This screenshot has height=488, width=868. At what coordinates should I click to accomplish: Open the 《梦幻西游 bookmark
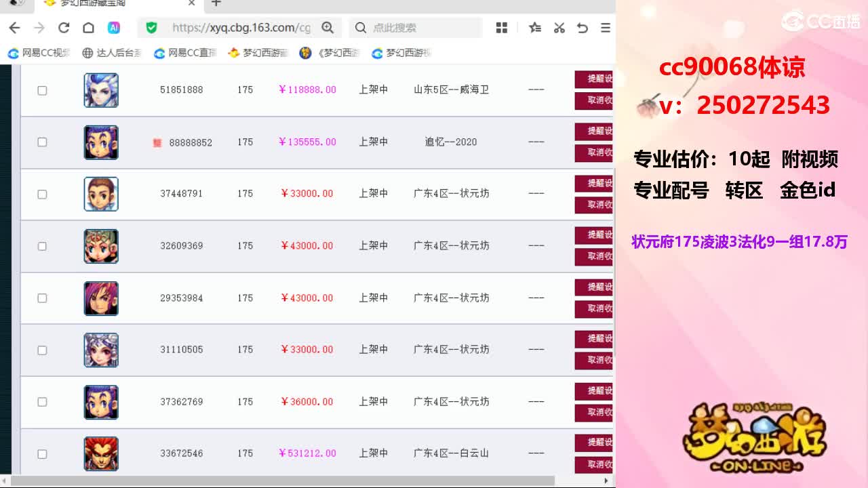point(330,53)
